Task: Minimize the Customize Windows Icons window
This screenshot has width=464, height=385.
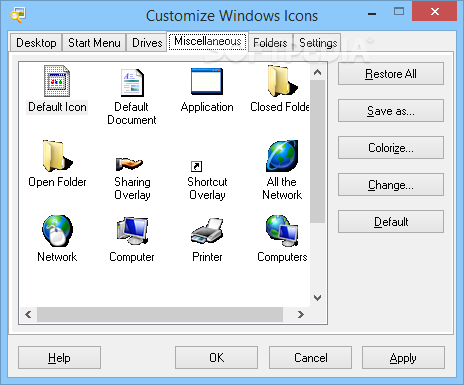Action: tap(372, 14)
